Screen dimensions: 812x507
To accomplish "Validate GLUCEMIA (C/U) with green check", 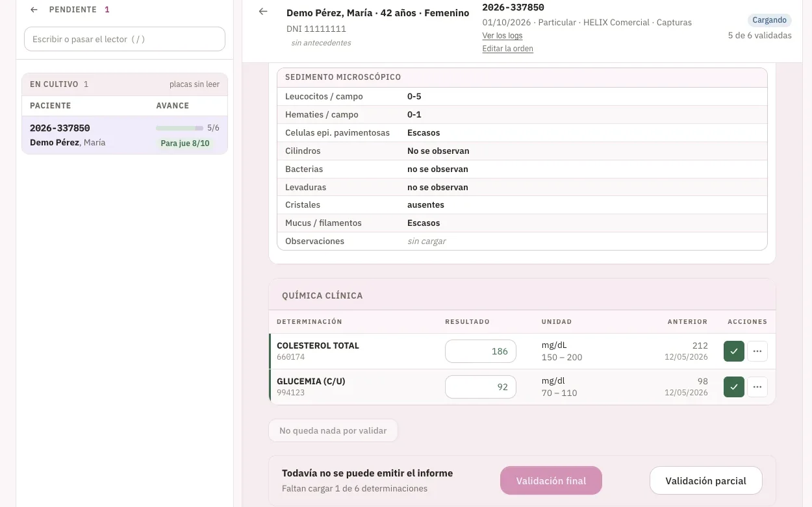I will click(x=734, y=387).
